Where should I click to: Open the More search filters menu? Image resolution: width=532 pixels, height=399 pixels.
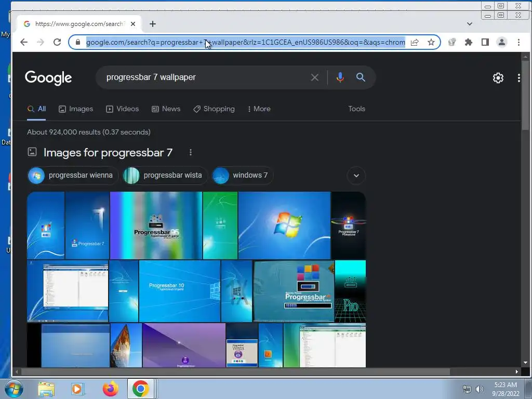pyautogui.click(x=259, y=109)
